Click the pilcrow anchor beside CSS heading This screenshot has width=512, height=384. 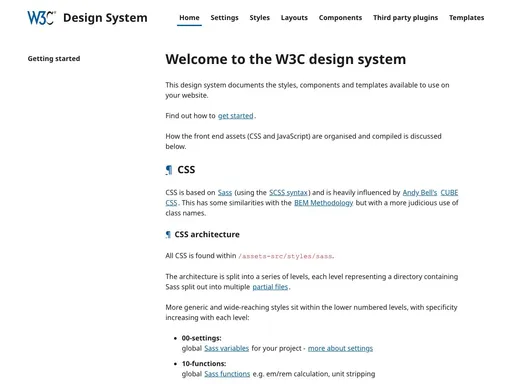pos(169,170)
